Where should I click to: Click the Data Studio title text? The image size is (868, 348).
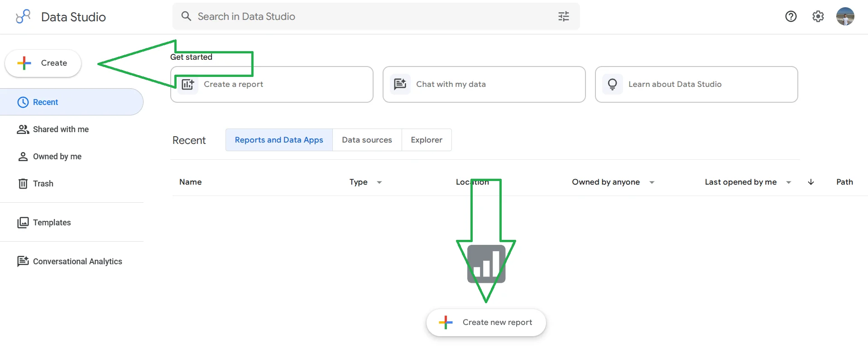tap(73, 17)
